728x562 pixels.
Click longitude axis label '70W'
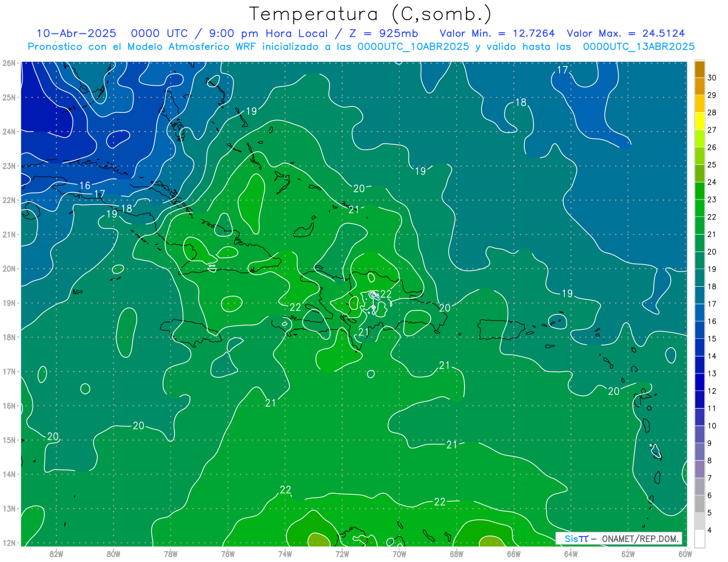(399, 553)
